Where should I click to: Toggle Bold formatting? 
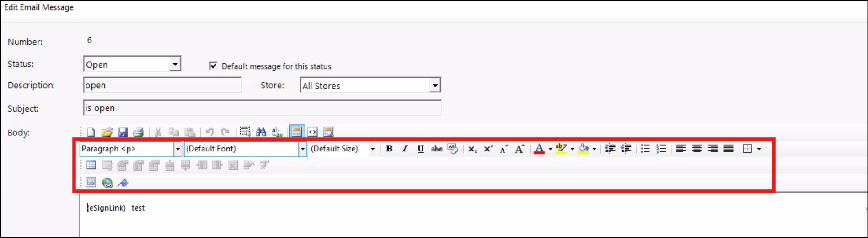coord(389,149)
